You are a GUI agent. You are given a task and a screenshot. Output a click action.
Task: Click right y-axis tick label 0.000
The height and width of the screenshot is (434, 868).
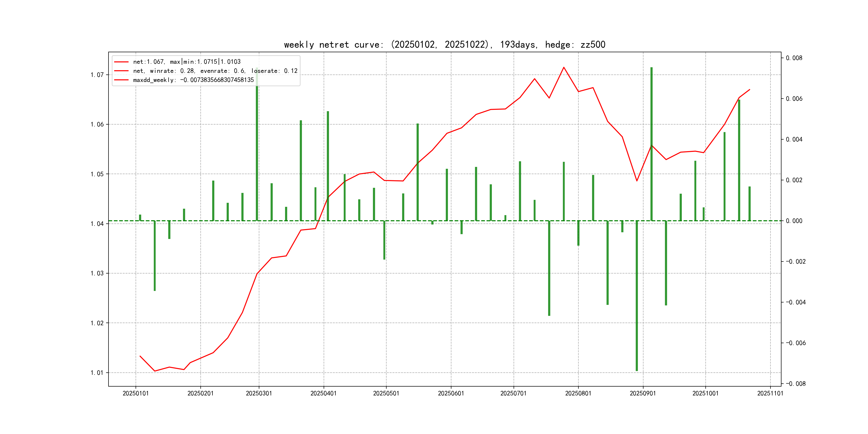794,221
